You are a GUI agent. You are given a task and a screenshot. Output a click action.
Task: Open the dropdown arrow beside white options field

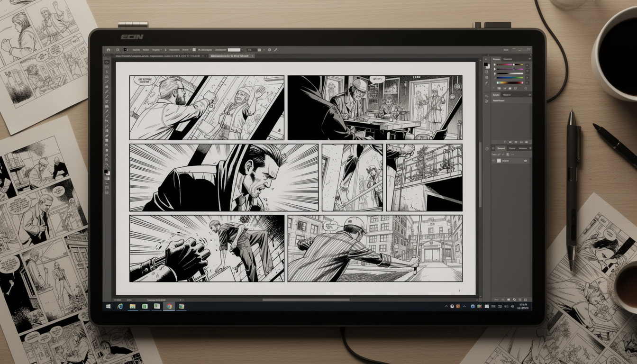coord(242,50)
